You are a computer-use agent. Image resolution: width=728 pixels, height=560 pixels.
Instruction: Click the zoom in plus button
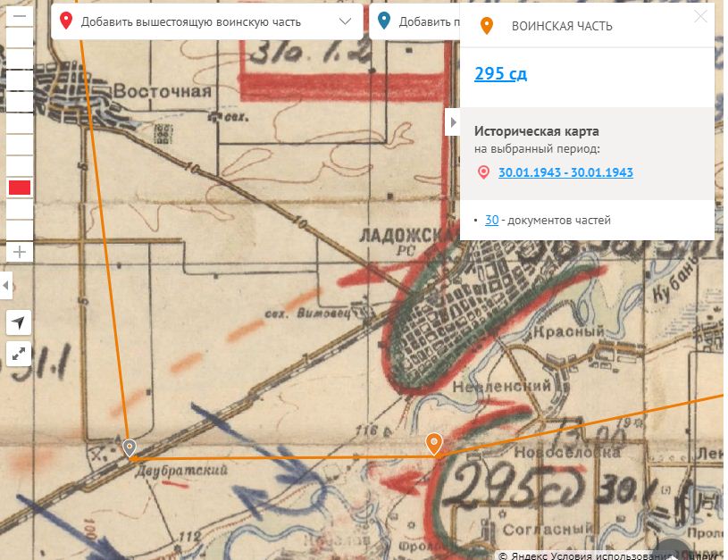coord(20,252)
